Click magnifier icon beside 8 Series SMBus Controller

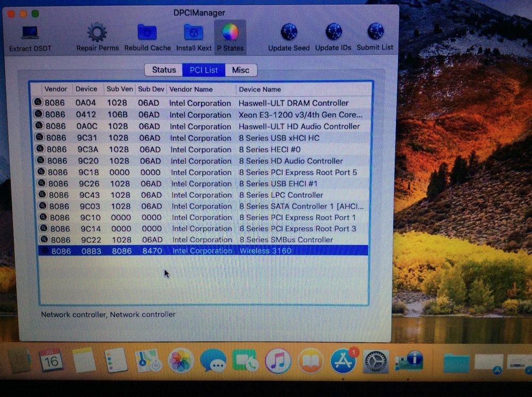(x=44, y=239)
